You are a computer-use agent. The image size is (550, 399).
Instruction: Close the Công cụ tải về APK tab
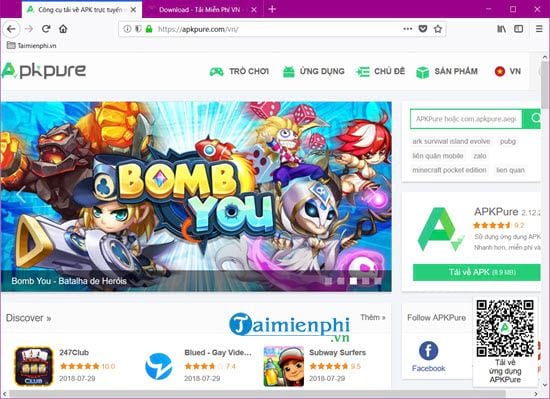click(133, 10)
